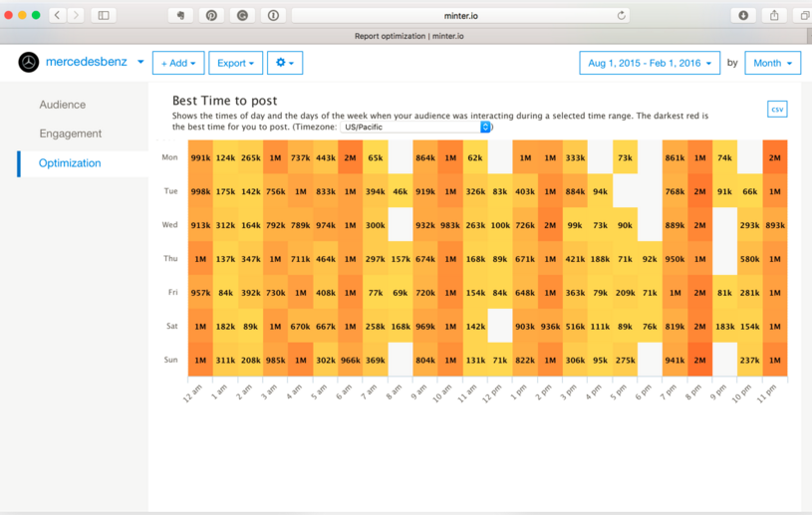Open the Safari downloads icon
Viewport: 812px width, 515px height.
click(743, 15)
